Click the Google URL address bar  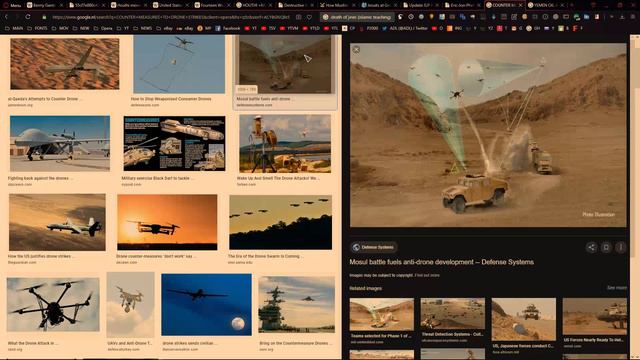(171, 17)
